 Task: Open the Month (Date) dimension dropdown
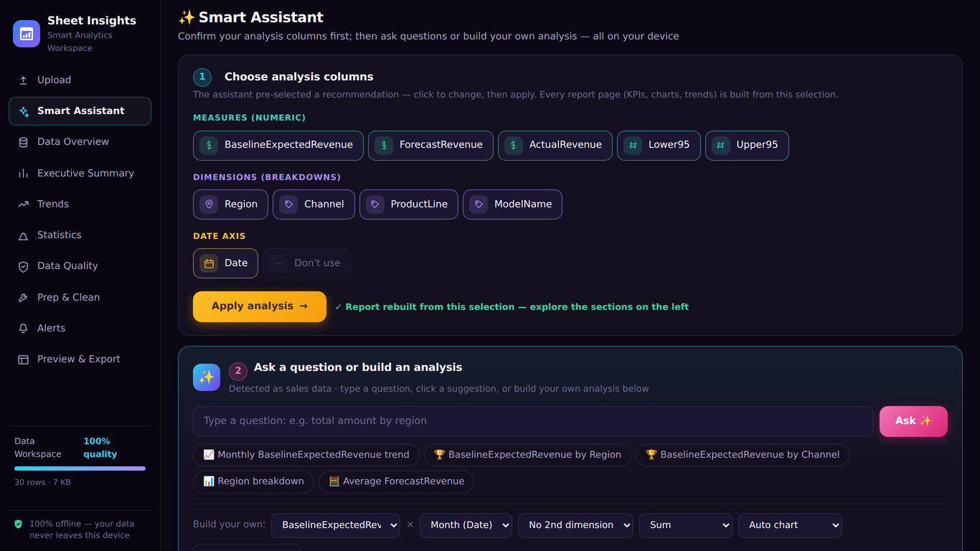click(x=466, y=525)
